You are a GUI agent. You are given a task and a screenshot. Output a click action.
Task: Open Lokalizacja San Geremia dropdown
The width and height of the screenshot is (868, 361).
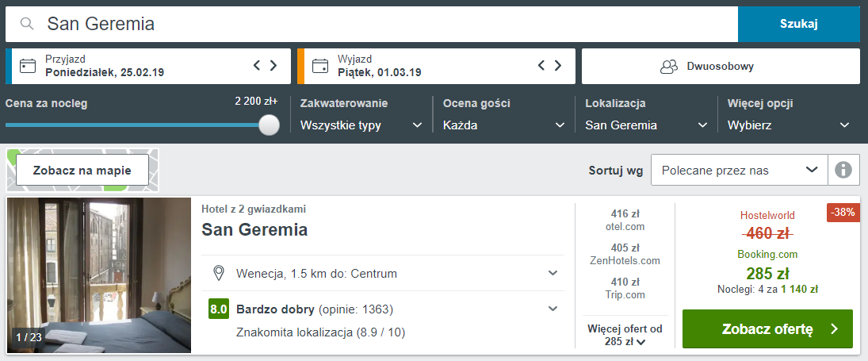click(x=646, y=125)
